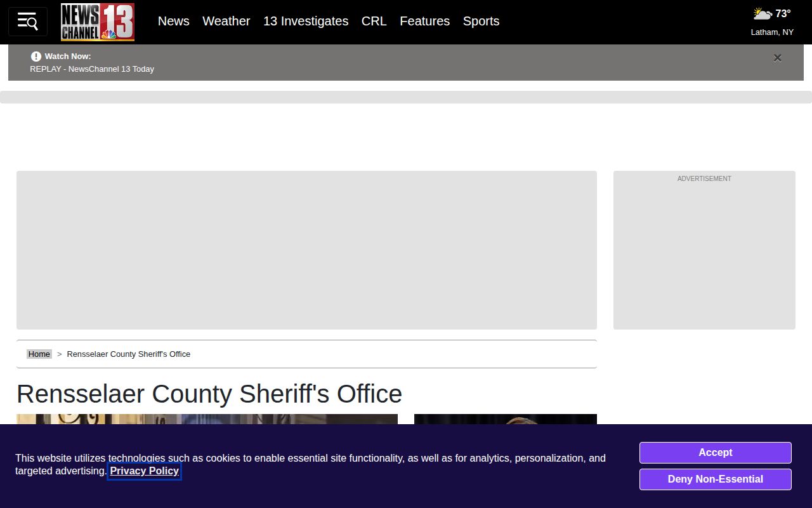Open REPLAY - NewsChannel 13 Today stream
The image size is (812, 508).
pyautogui.click(x=92, y=69)
